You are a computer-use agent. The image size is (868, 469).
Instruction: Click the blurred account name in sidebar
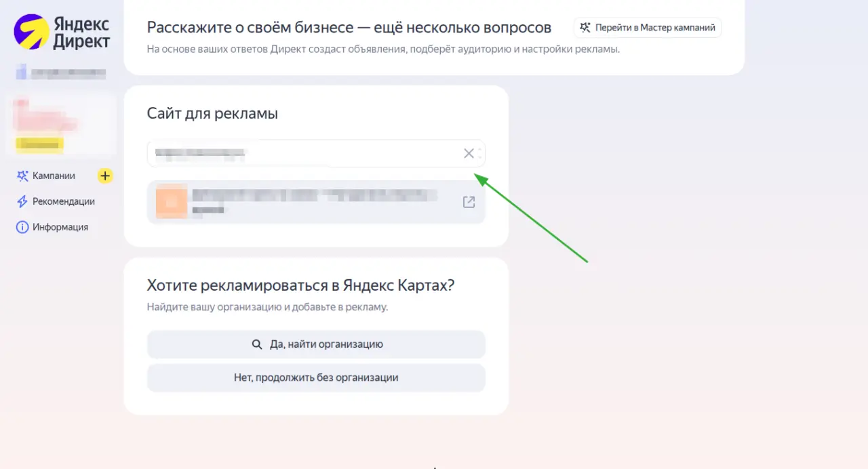(61, 71)
